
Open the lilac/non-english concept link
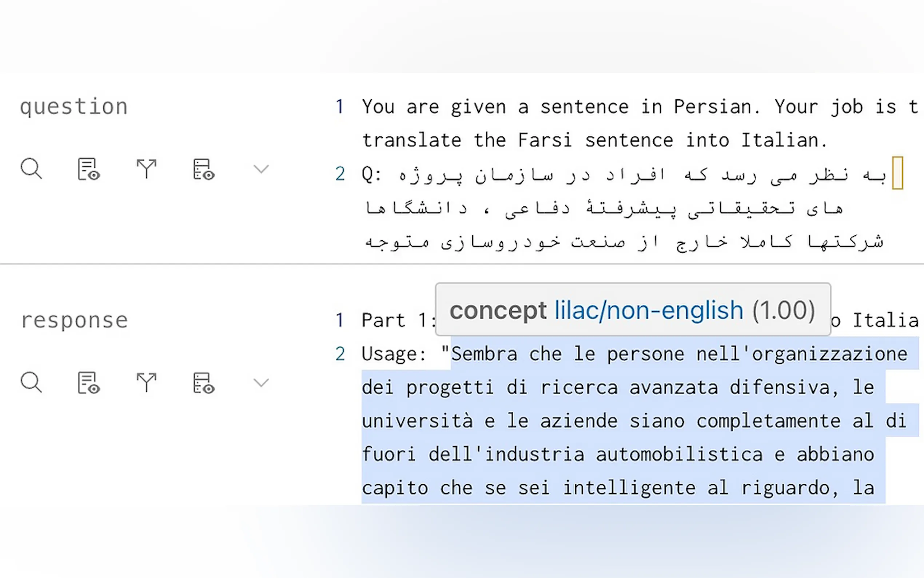click(648, 310)
